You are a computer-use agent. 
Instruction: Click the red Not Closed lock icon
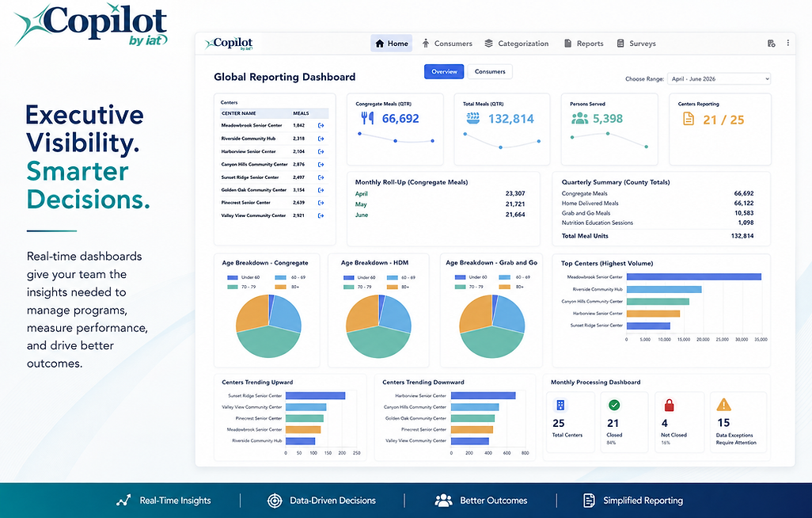tap(669, 405)
